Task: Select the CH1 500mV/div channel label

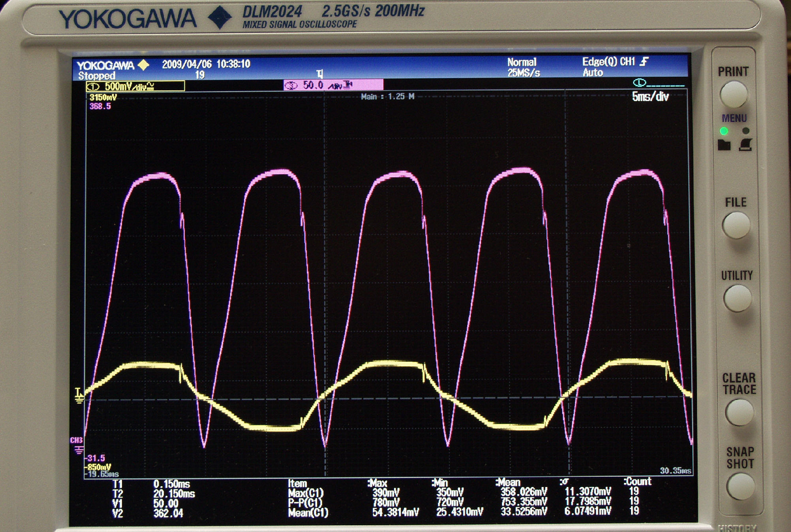Action: tap(135, 86)
